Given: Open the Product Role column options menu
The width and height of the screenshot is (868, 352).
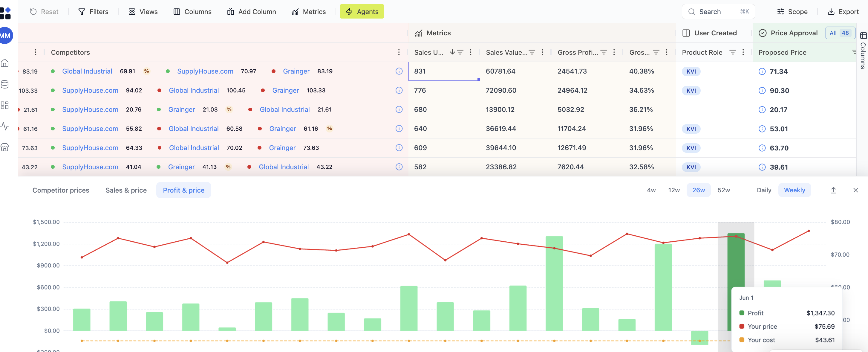Looking at the screenshot, I should tap(743, 52).
